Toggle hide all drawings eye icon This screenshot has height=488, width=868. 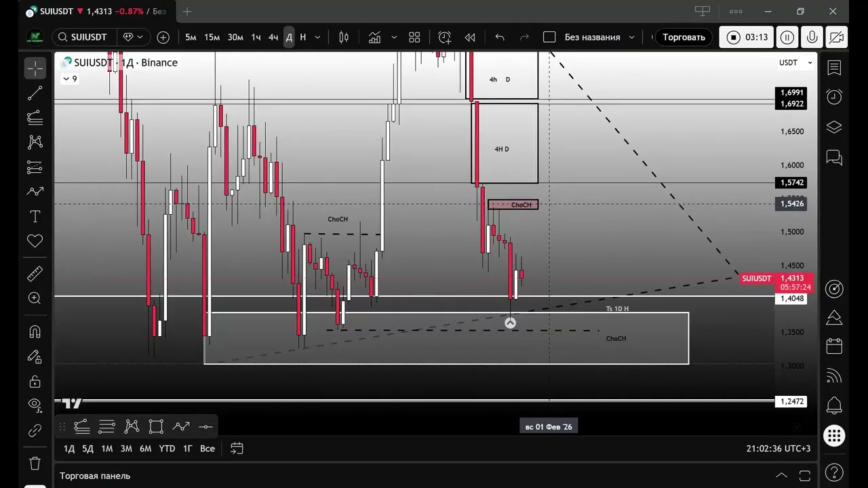(x=35, y=405)
